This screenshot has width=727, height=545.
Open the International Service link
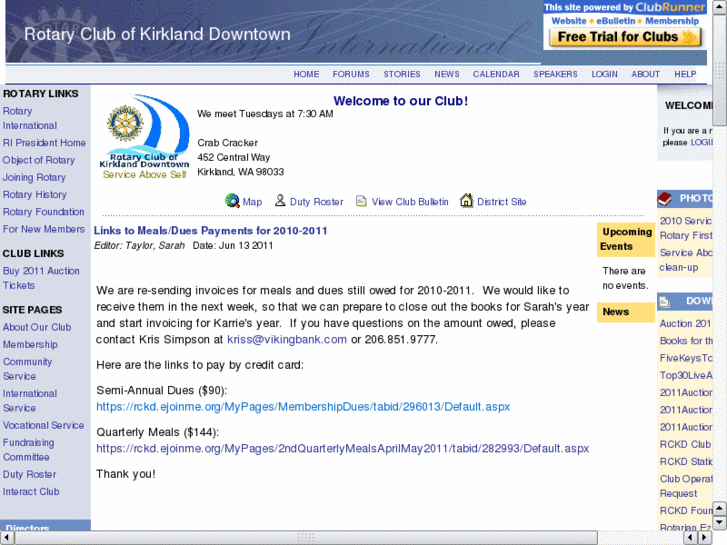coord(30,401)
